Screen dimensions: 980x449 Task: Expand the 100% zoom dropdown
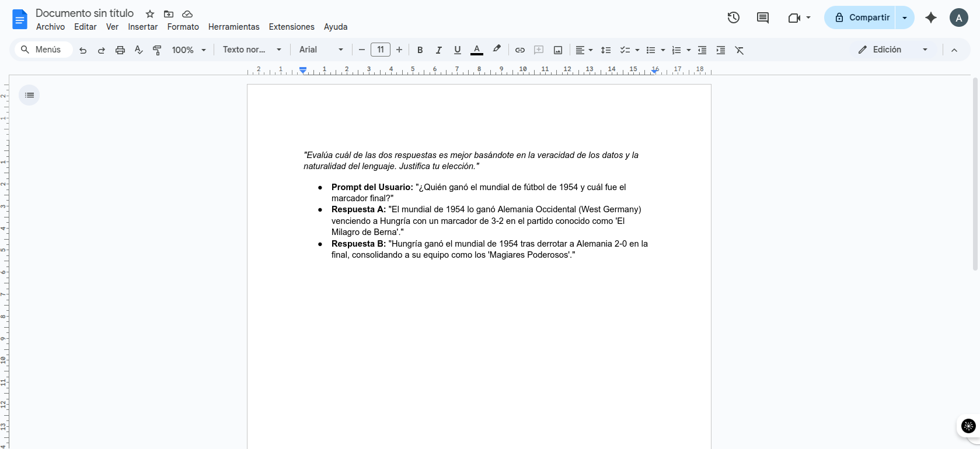[x=189, y=50]
